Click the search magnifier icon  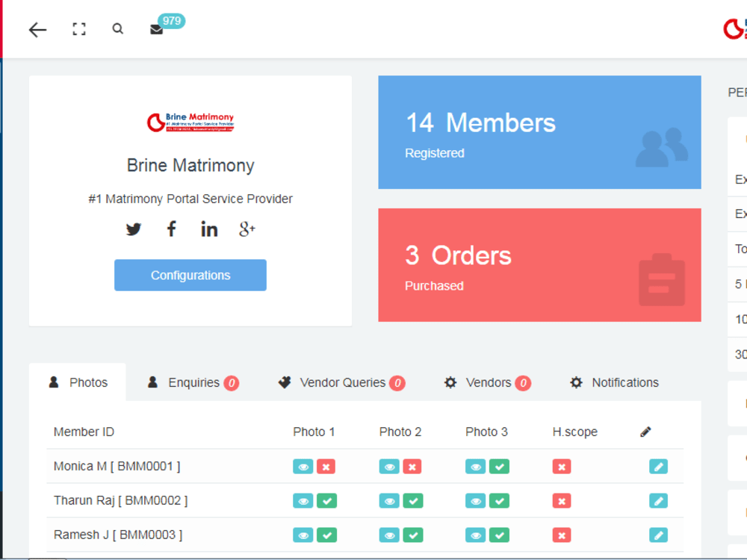(x=117, y=28)
